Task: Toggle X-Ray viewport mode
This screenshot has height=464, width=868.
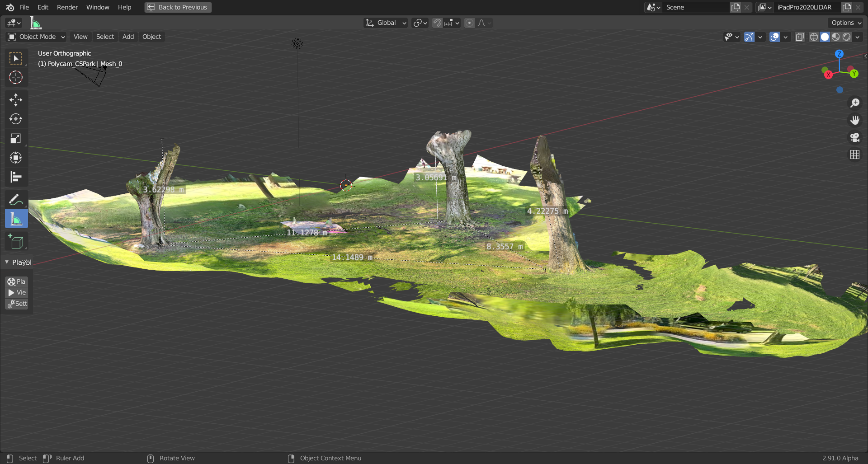Action: point(800,37)
